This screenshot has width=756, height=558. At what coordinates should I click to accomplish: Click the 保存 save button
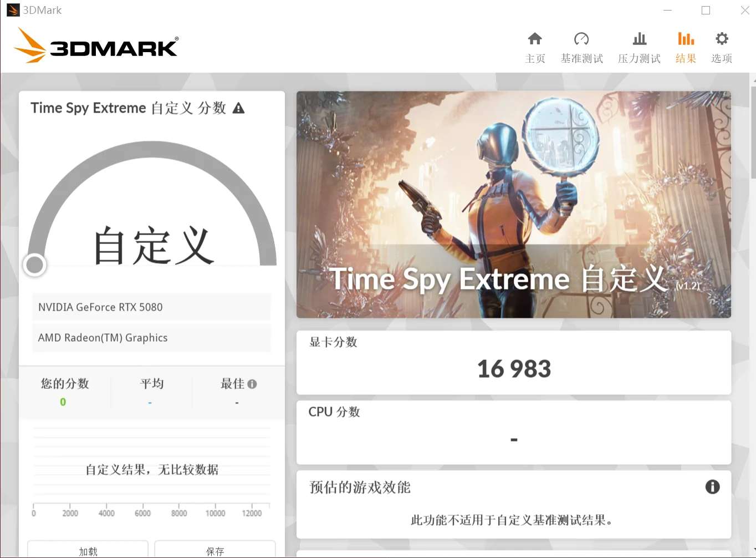215,550
